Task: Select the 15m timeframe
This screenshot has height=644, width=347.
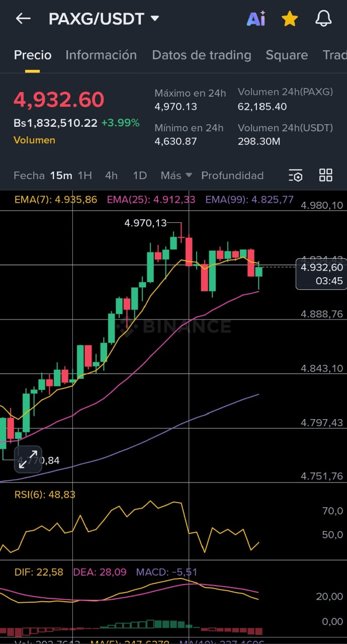Action: point(61,175)
